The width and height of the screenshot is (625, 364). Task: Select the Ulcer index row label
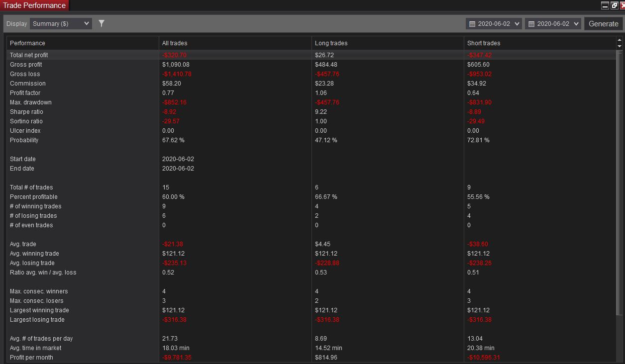[25, 131]
